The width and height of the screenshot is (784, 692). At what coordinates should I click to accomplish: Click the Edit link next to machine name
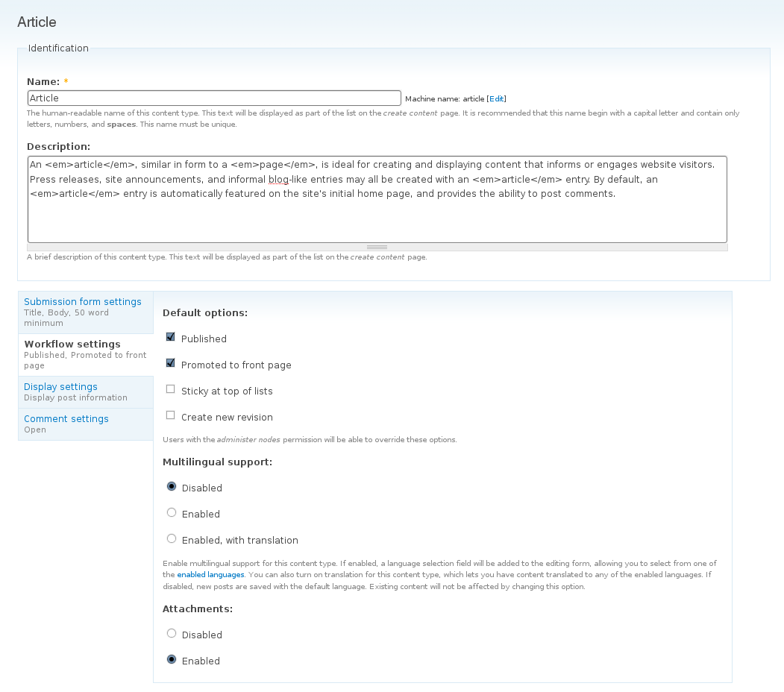click(496, 98)
